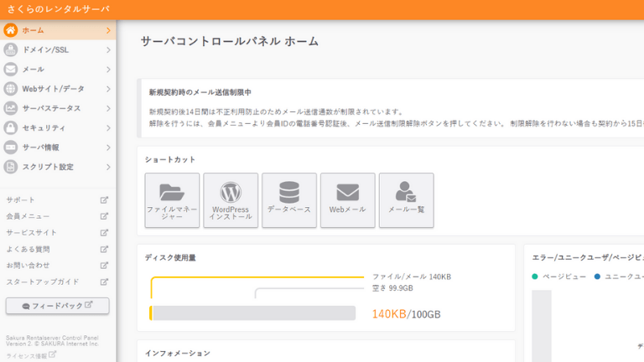Select サーバステータス menu item

click(x=58, y=108)
